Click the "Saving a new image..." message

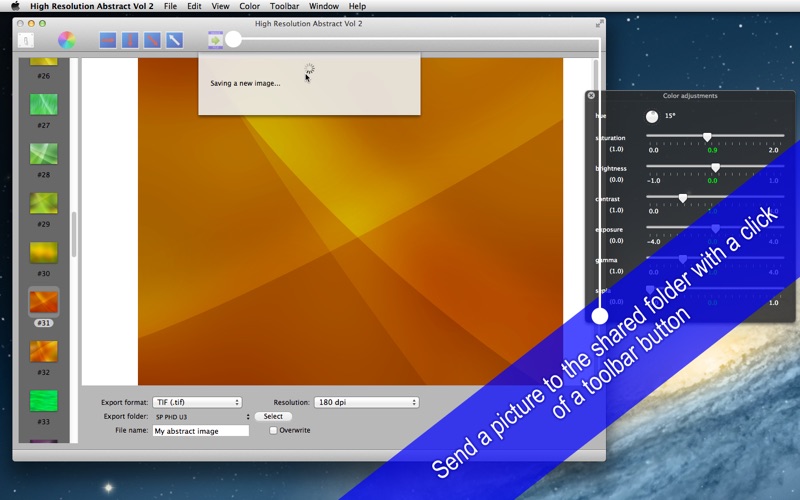(245, 83)
